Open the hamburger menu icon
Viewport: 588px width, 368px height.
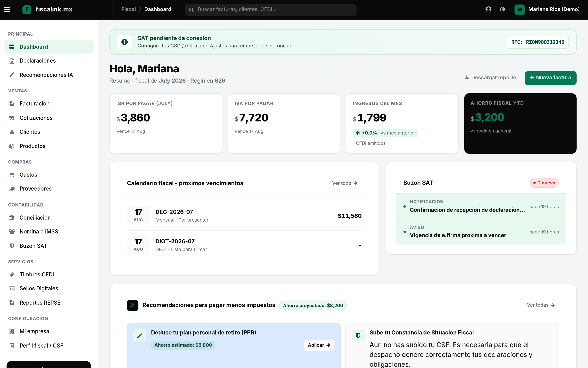point(7,9)
